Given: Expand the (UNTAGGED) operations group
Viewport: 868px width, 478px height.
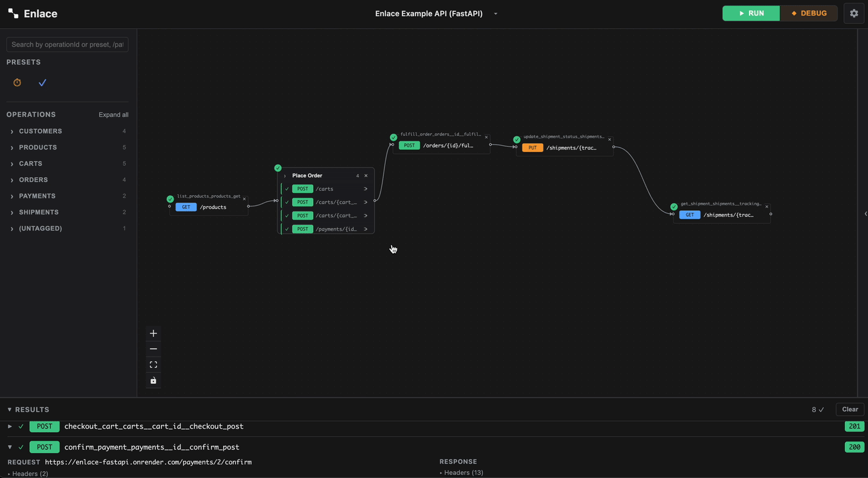Looking at the screenshot, I should pos(12,229).
